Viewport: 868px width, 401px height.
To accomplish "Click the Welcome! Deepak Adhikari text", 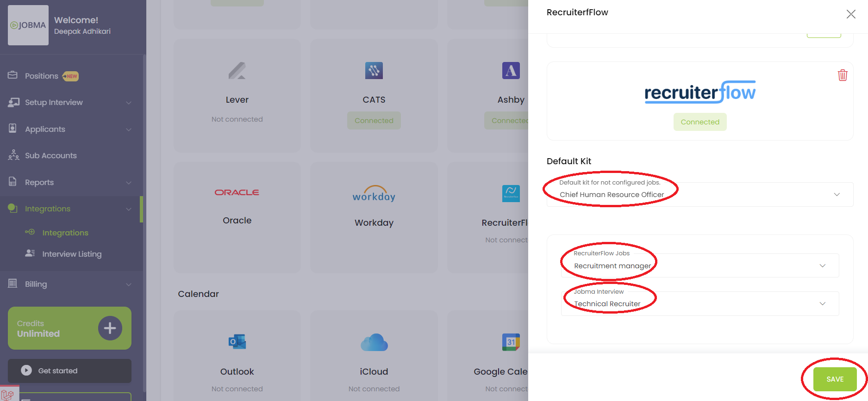I will click(82, 25).
